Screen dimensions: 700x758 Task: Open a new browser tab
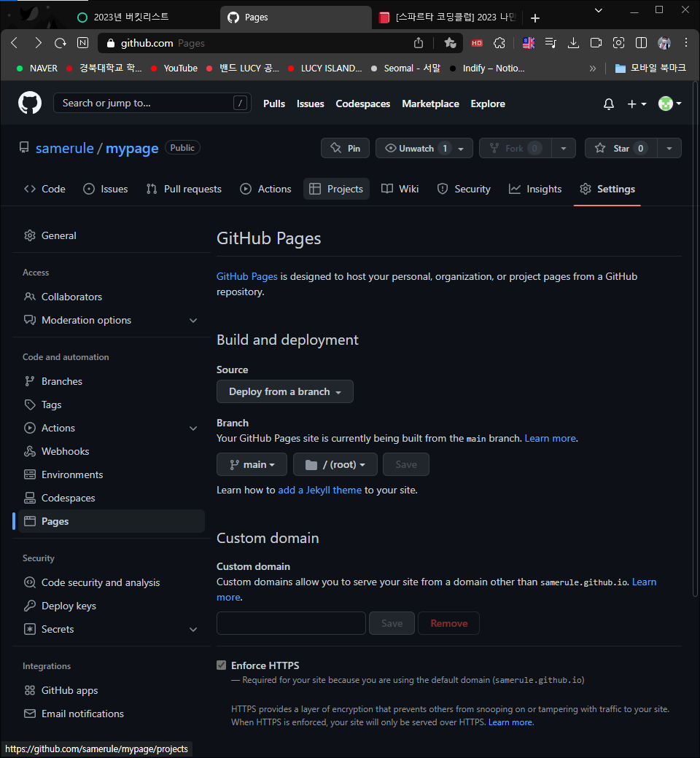click(x=534, y=18)
